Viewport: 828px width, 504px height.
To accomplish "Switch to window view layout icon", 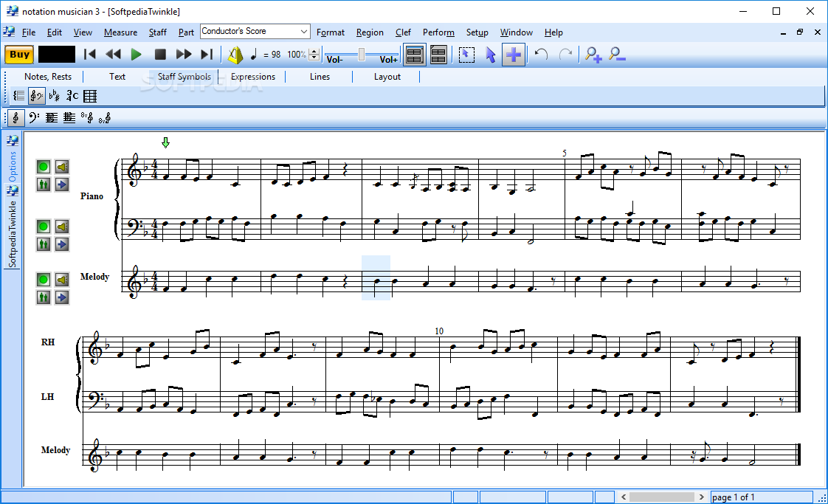I will (415, 55).
